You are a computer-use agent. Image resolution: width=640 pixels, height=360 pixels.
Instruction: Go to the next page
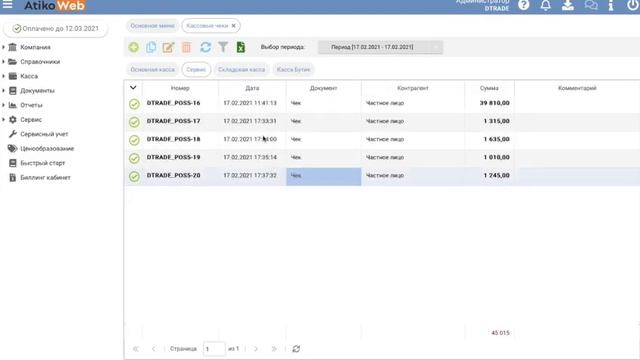(x=256, y=349)
